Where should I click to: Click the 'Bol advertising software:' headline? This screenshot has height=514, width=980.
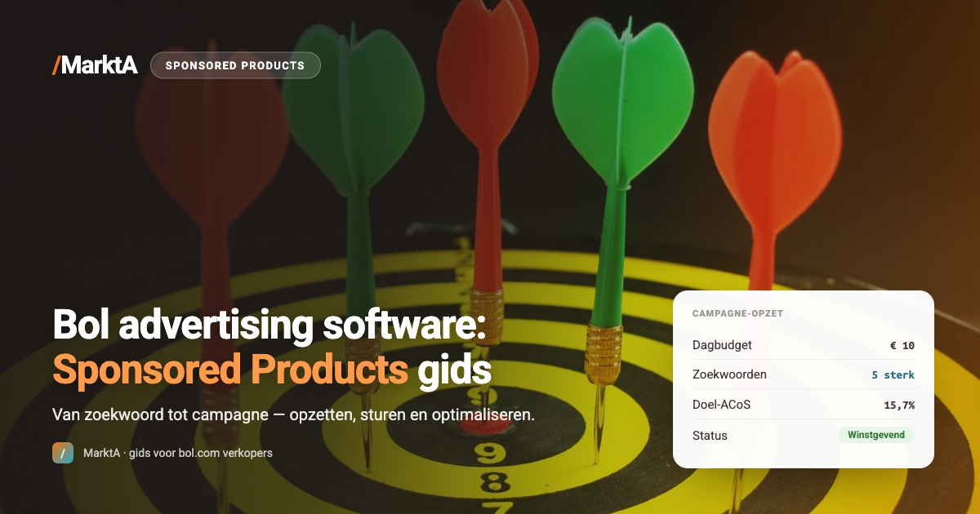coord(269,326)
